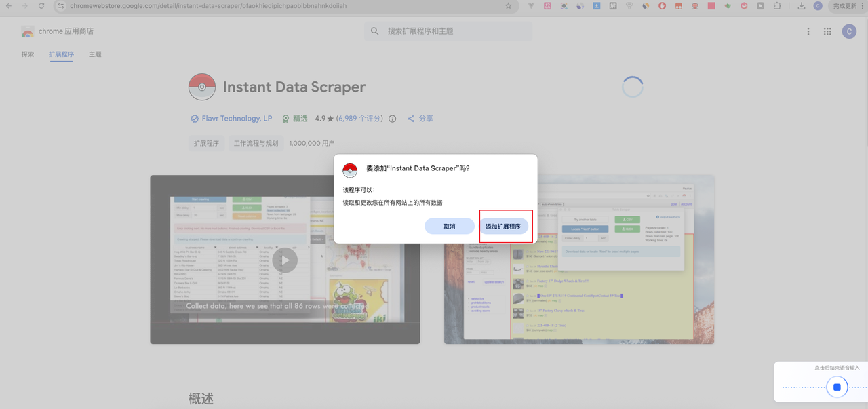Open the 6,989 个评分 ratings link
The image size is (868, 409).
(x=359, y=119)
